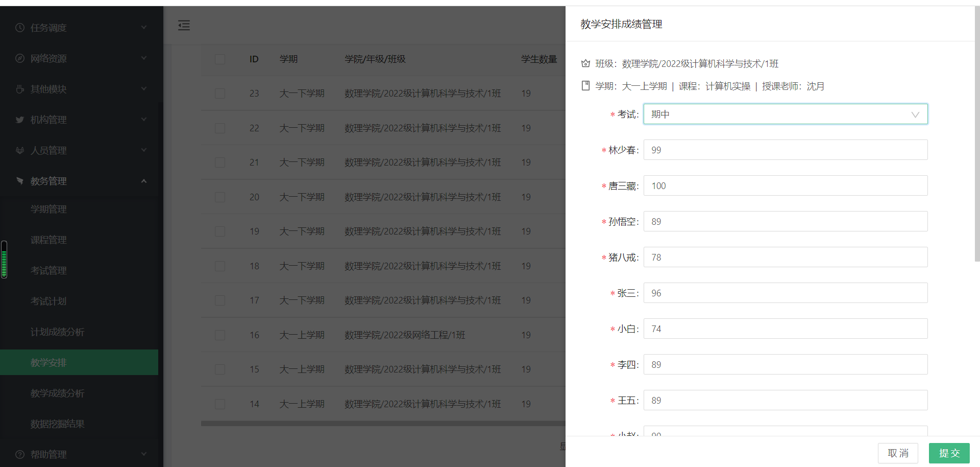Click the score field for 林少春
Image resolution: width=980 pixels, height=467 pixels.
coord(786,150)
